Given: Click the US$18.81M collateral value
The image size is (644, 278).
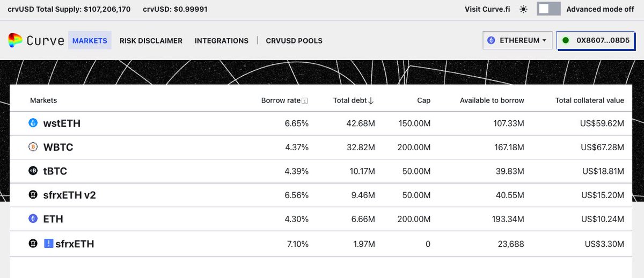Looking at the screenshot, I should tap(603, 171).
